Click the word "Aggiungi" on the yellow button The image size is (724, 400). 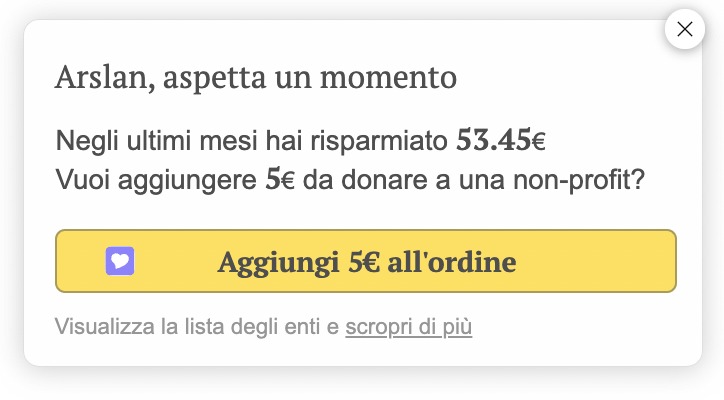click(278, 263)
